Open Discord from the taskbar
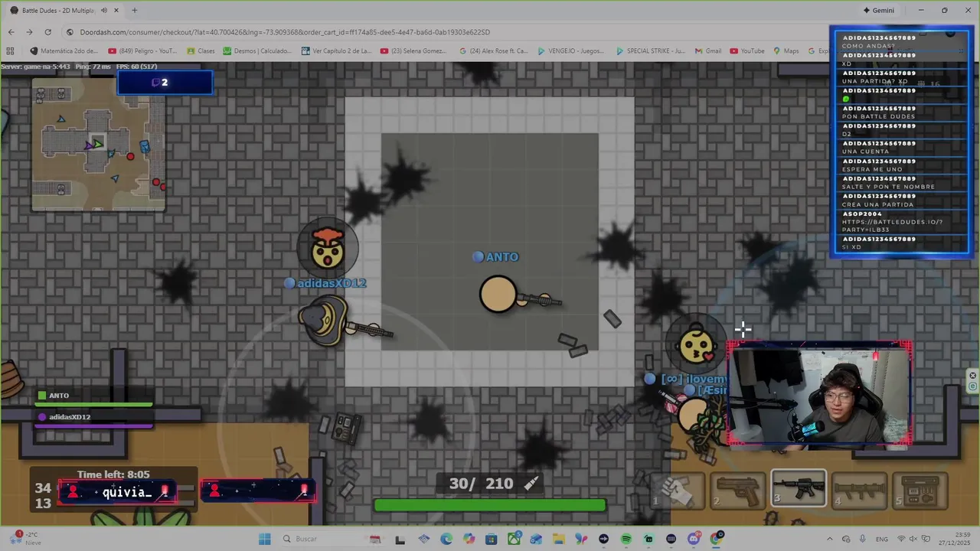The image size is (980, 551). (x=694, y=539)
